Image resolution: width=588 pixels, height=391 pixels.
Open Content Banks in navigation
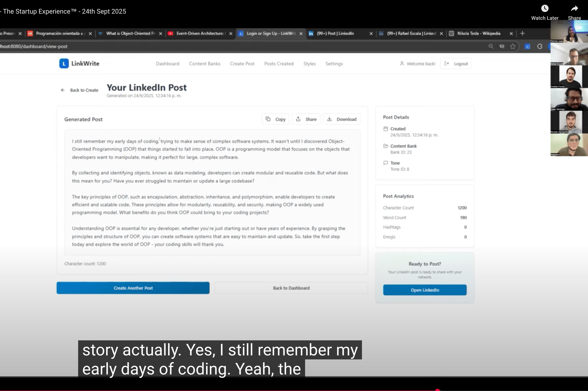click(x=205, y=64)
